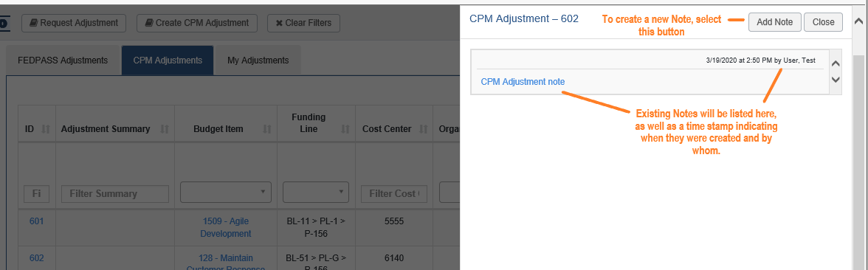The image size is (868, 270).
Task: Open the CPM Adjustment note link
Action: pyautogui.click(x=523, y=81)
